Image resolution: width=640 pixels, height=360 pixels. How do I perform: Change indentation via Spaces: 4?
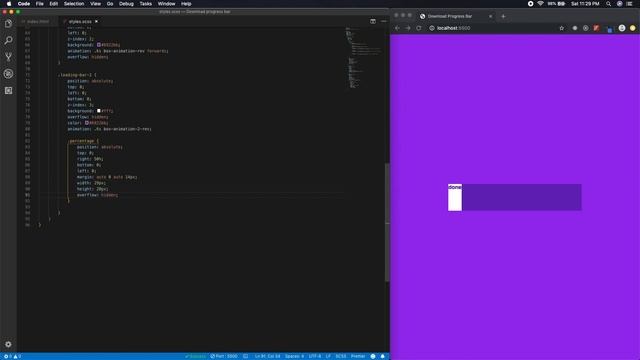click(294, 356)
